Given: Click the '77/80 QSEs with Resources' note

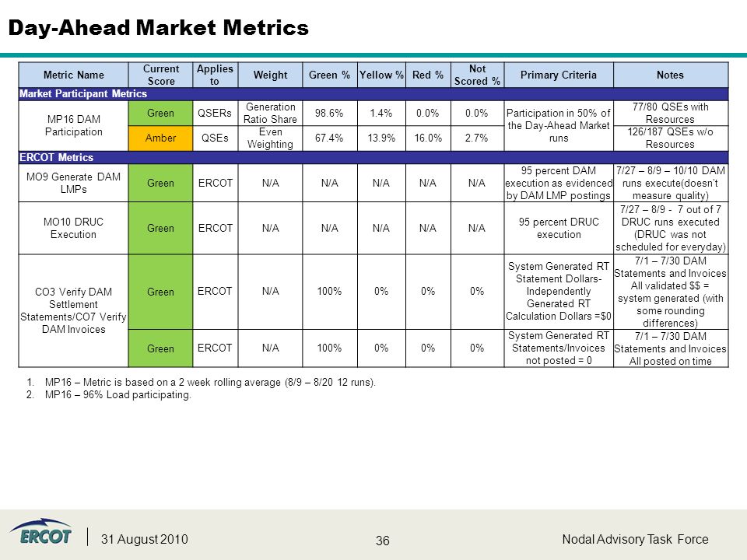Looking at the screenshot, I should [x=671, y=114].
